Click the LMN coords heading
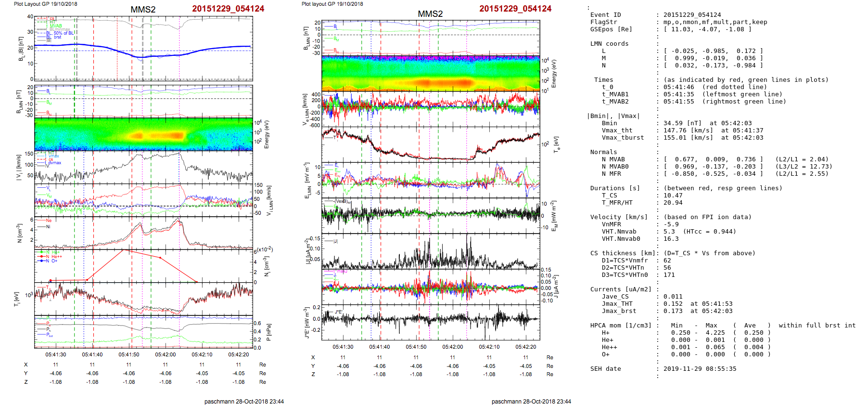The height and width of the screenshot is (405, 868). (609, 44)
